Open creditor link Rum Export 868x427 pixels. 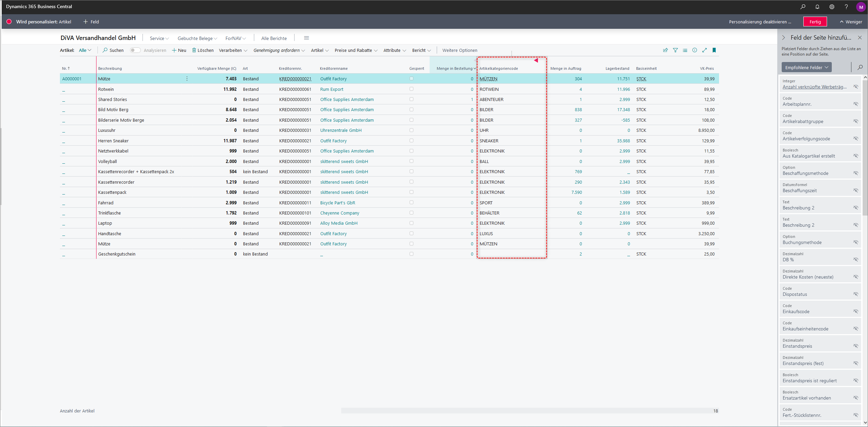(332, 89)
